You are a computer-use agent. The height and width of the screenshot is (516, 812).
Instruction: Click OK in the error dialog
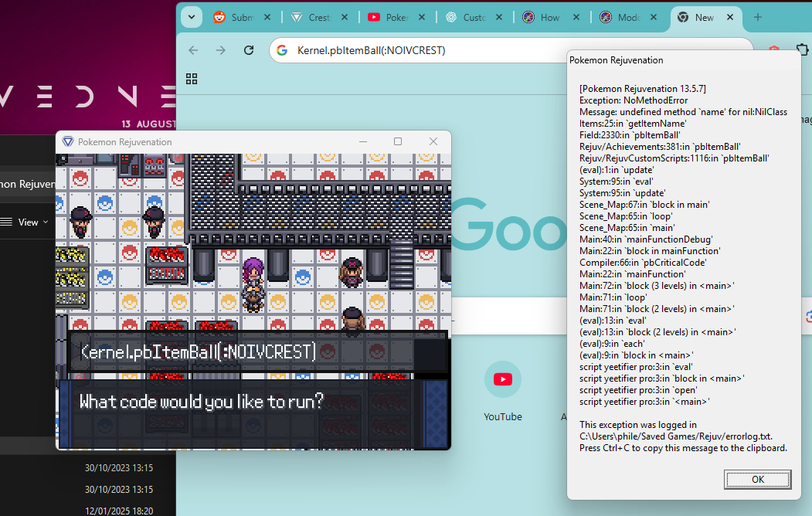(x=757, y=479)
